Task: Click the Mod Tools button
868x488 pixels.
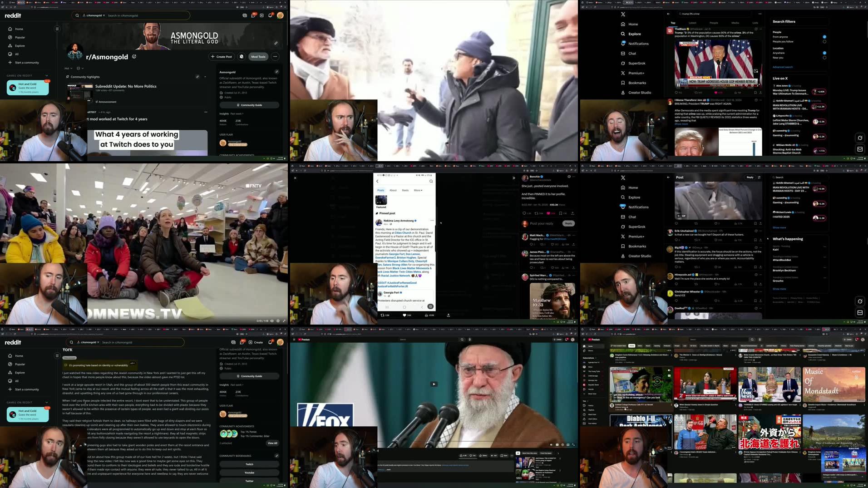Action: pyautogui.click(x=258, y=57)
